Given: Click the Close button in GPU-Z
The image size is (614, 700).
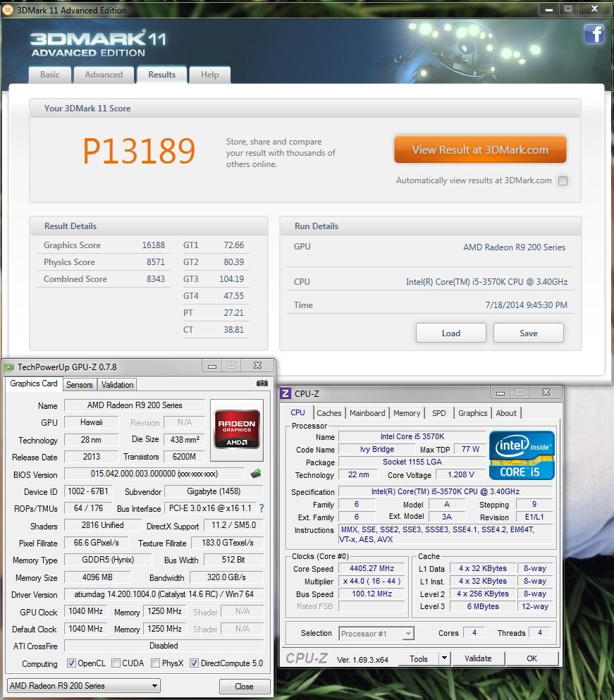Looking at the screenshot, I should [244, 686].
